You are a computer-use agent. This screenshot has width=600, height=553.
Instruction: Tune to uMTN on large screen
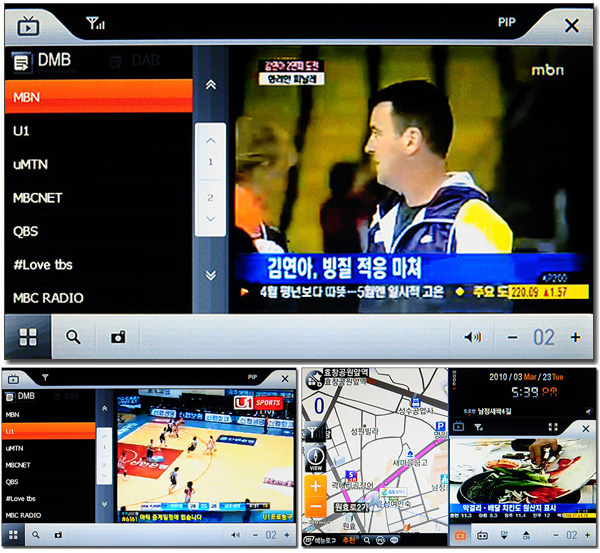click(98, 164)
